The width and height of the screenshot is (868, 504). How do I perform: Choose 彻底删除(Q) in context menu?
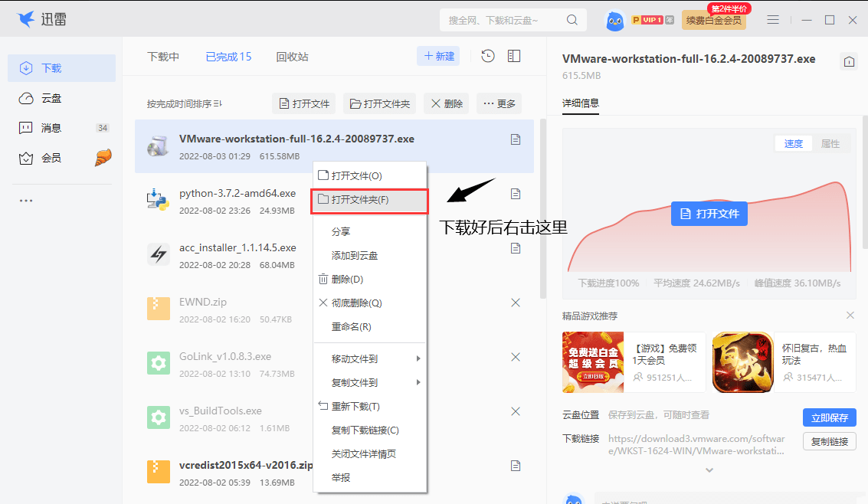370,303
